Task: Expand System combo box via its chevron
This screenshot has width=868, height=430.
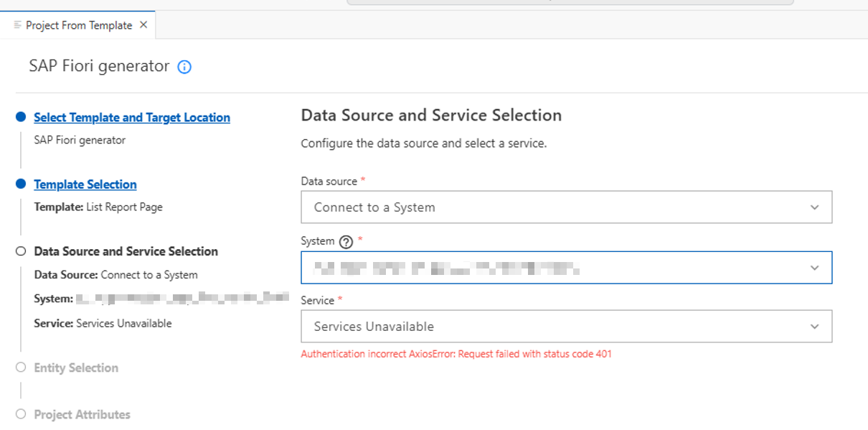Action: click(x=814, y=268)
